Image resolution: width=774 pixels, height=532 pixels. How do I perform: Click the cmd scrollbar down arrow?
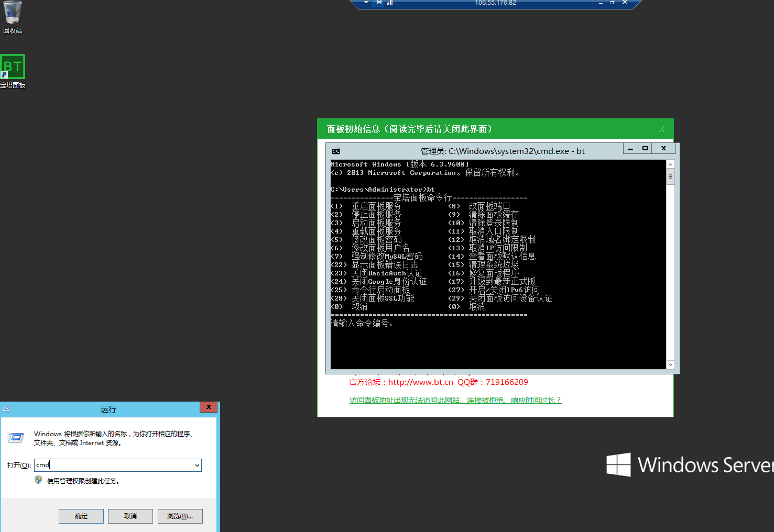[670, 364]
